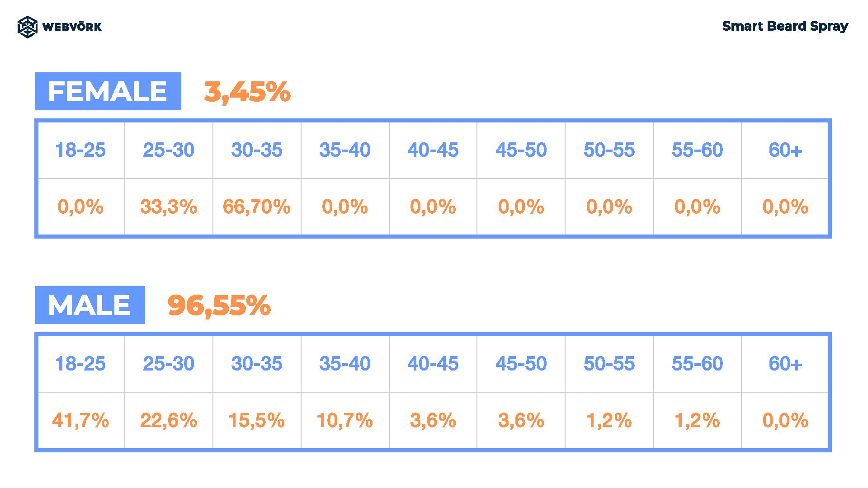Click the female 18-25 age header cell
Image resolution: width=868 pixels, height=488 pixels.
(x=80, y=150)
